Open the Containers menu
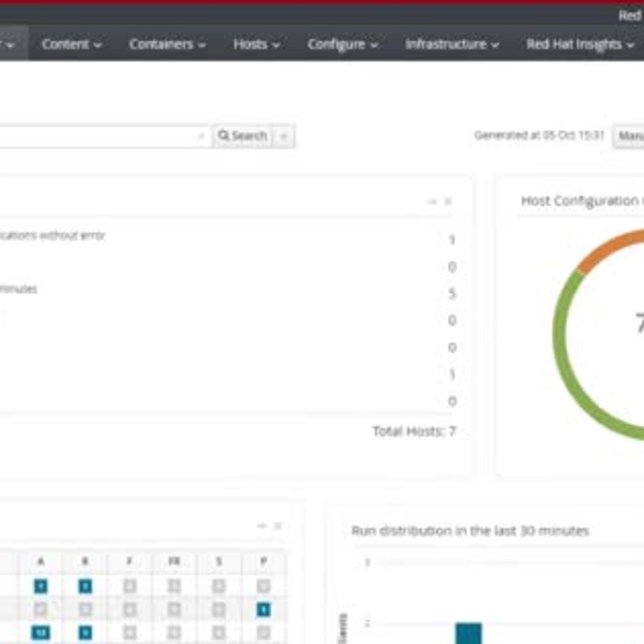This screenshot has width=644, height=644. [x=167, y=44]
